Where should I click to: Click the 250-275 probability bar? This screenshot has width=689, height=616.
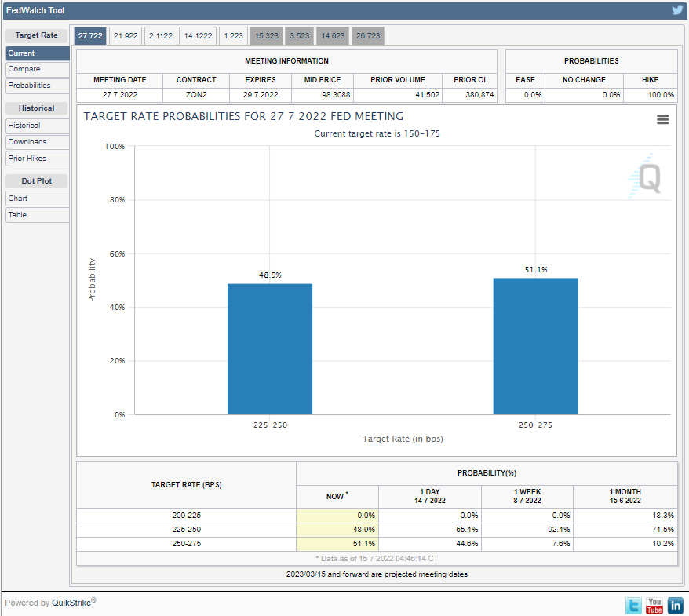[535, 346]
